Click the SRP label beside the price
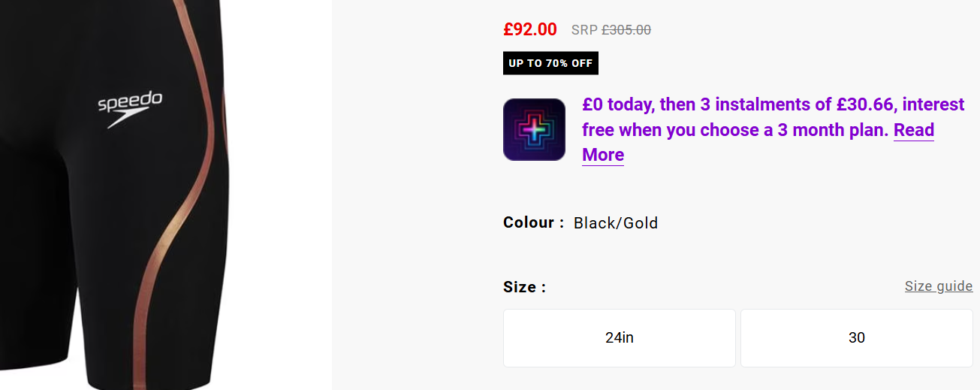The image size is (980, 390). (583, 30)
